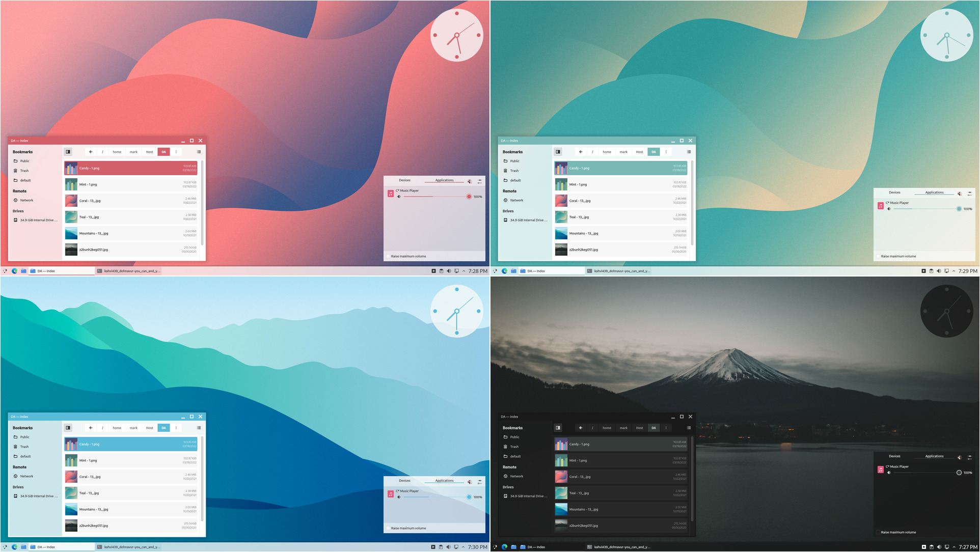Image resolution: width=980 pixels, height=552 pixels.
Task: Open view list menu in teal Index window
Action: (689, 152)
